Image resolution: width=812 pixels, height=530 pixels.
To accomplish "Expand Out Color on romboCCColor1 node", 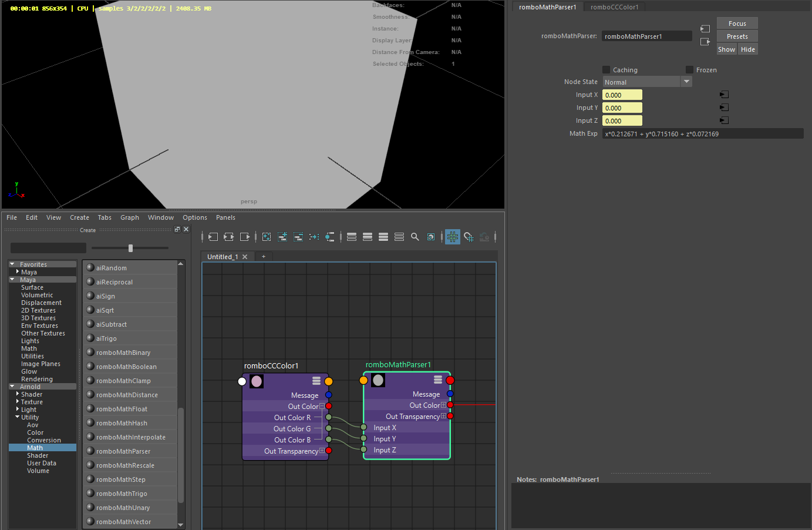I will (322, 406).
